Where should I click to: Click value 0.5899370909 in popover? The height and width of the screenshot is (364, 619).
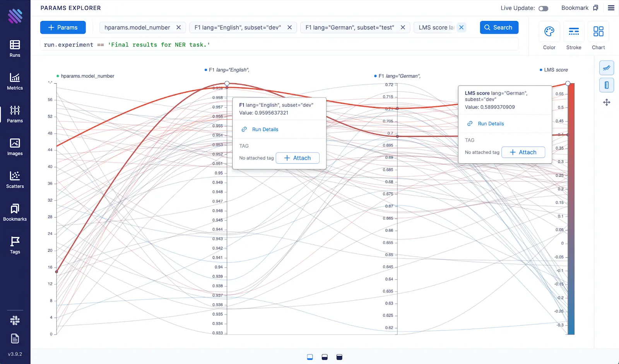pyautogui.click(x=498, y=107)
